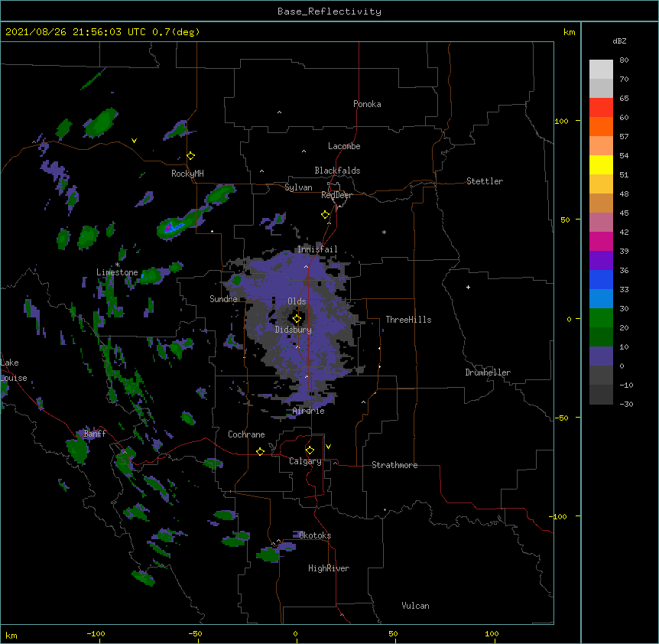This screenshot has width=659, height=644.
Task: Click the Banff label
Action: click(95, 434)
